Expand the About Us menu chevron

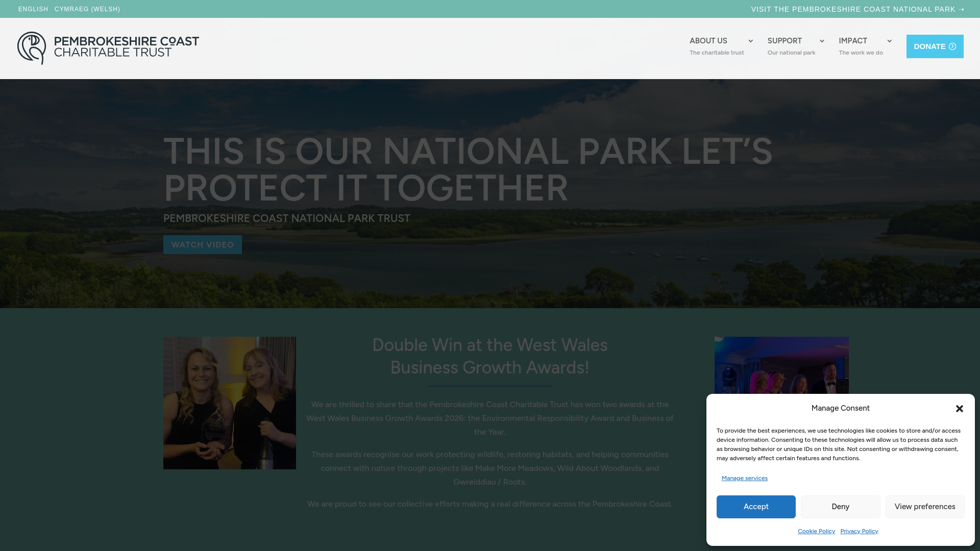coord(750,41)
